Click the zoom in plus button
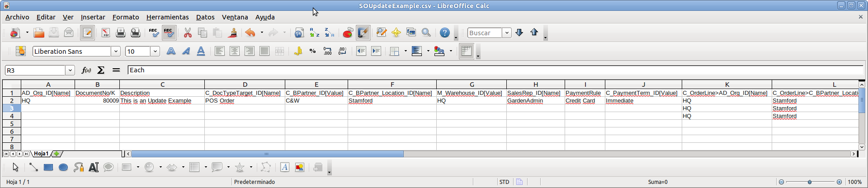 839,182
